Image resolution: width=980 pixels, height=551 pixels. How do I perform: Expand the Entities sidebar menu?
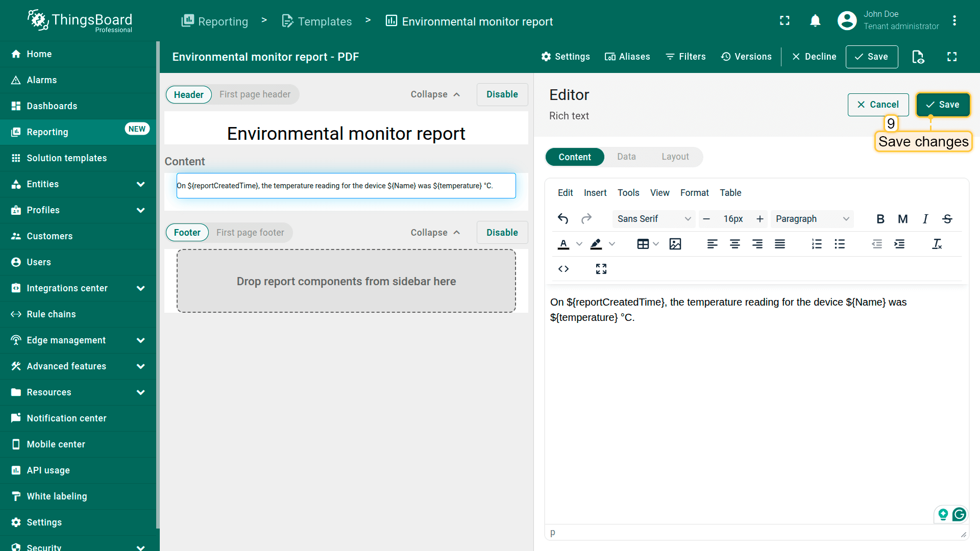141,184
